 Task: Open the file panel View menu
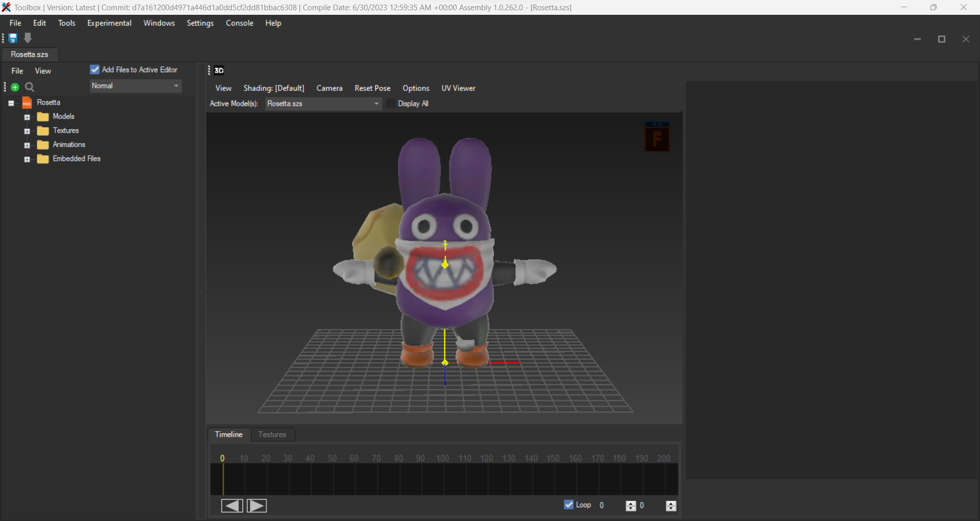click(43, 71)
